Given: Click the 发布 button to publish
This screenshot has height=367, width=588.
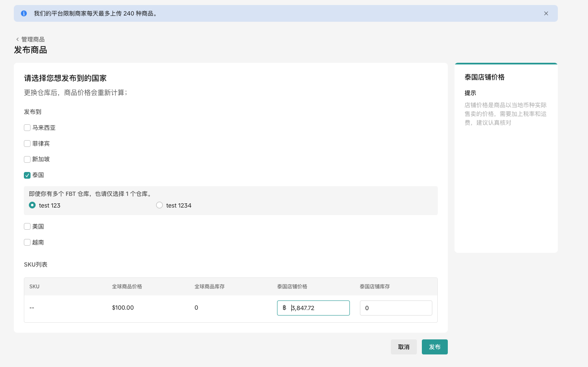Looking at the screenshot, I should click(434, 347).
